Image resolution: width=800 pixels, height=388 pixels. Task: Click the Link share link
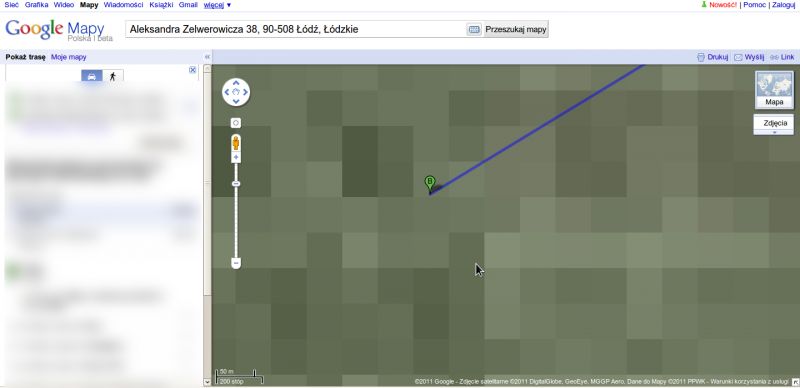pos(782,57)
